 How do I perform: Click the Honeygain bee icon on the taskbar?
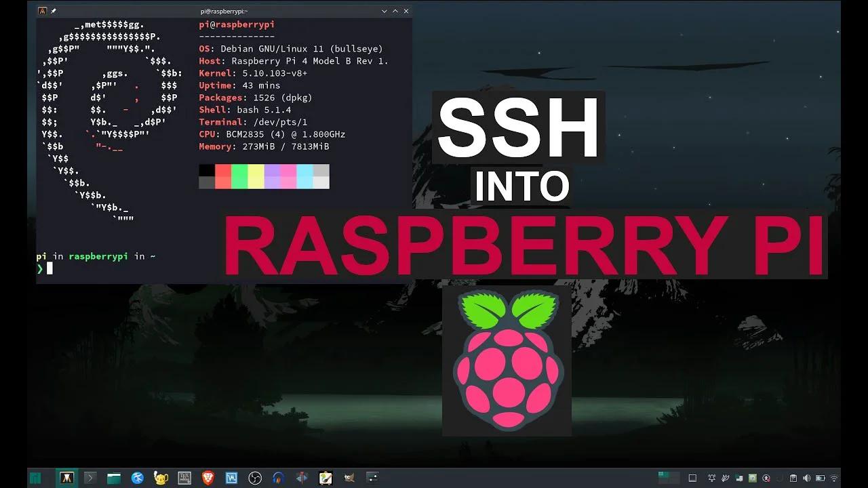tap(160, 478)
